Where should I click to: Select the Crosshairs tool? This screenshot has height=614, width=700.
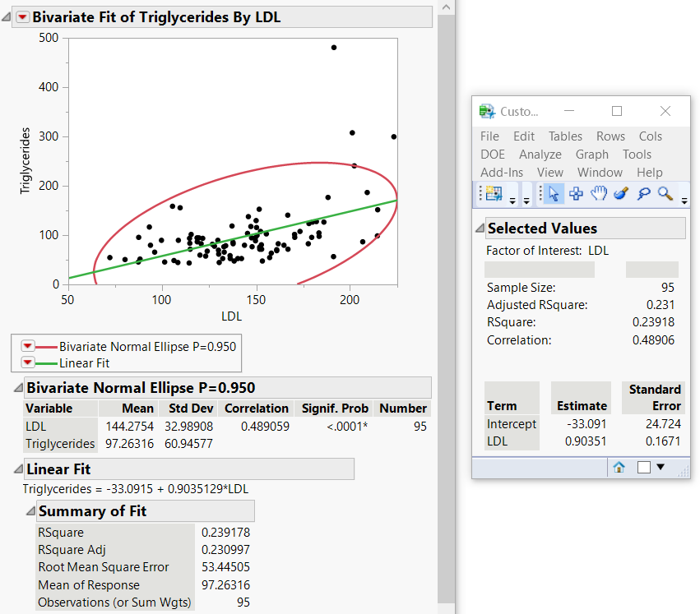point(576,193)
